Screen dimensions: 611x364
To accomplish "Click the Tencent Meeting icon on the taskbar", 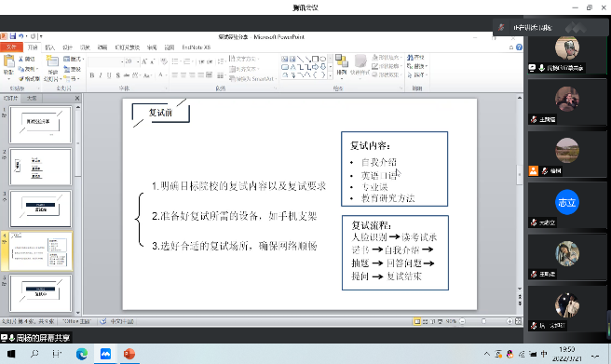I will 105,354.
